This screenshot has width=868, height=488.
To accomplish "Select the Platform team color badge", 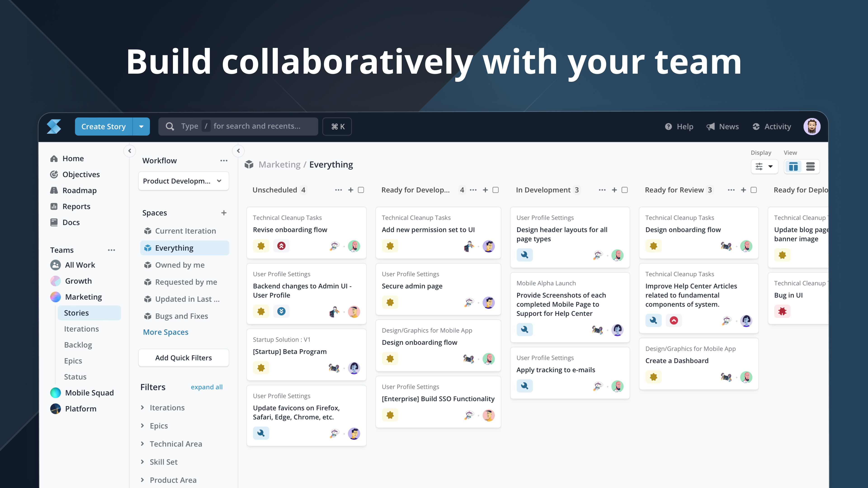I will (55, 408).
